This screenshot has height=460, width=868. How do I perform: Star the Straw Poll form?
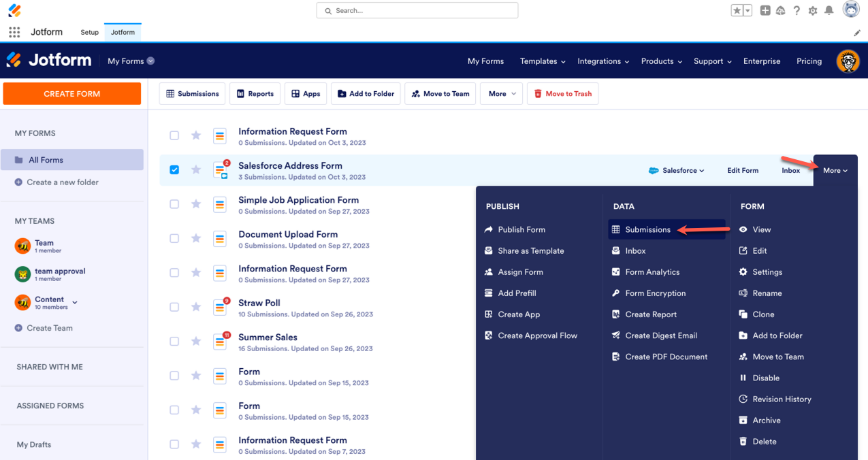(196, 307)
